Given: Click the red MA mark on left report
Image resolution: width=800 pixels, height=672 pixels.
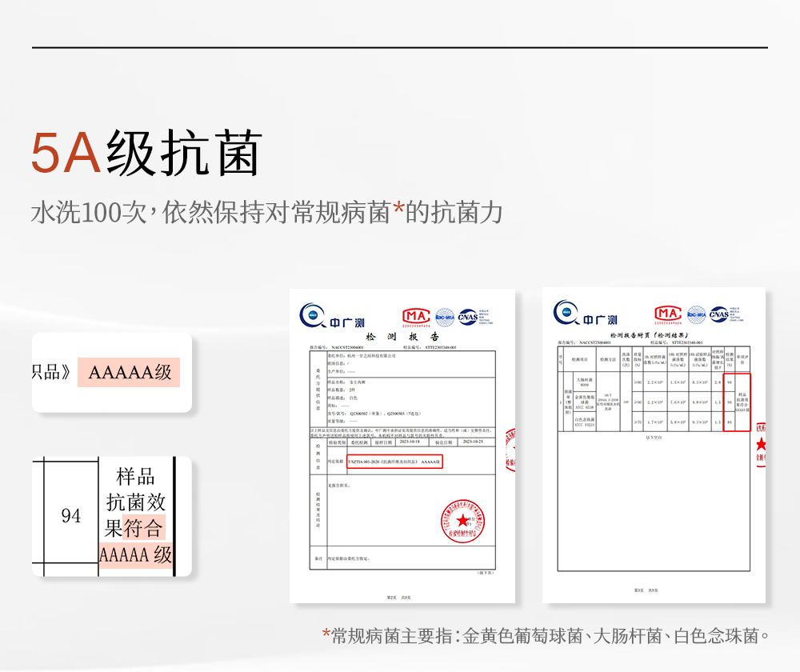Looking at the screenshot, I should click(416, 318).
